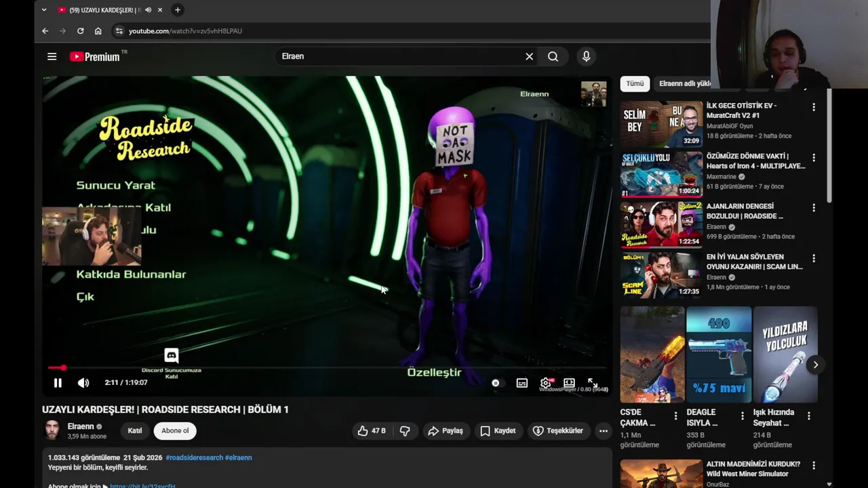Image resolution: width=868 pixels, height=488 pixels.
Task: Share the video via Paylaş
Action: point(446,431)
